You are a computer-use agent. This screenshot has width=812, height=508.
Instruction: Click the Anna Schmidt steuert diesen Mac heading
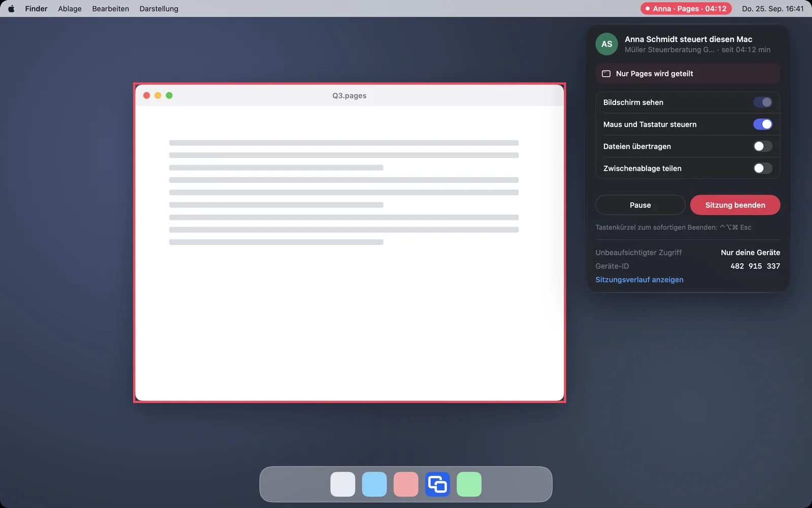(x=688, y=39)
